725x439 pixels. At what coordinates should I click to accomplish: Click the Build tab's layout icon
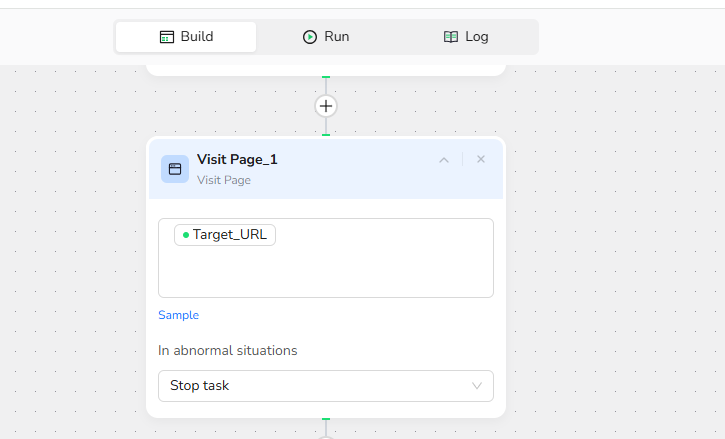pyautogui.click(x=167, y=37)
